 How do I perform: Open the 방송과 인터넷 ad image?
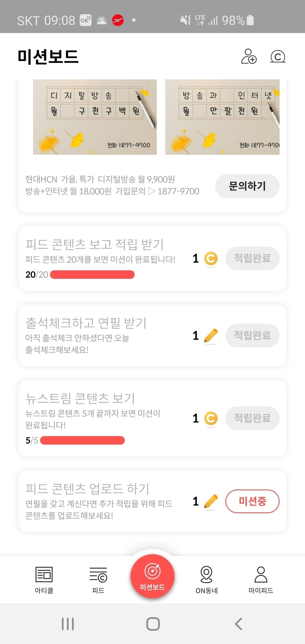[222, 117]
